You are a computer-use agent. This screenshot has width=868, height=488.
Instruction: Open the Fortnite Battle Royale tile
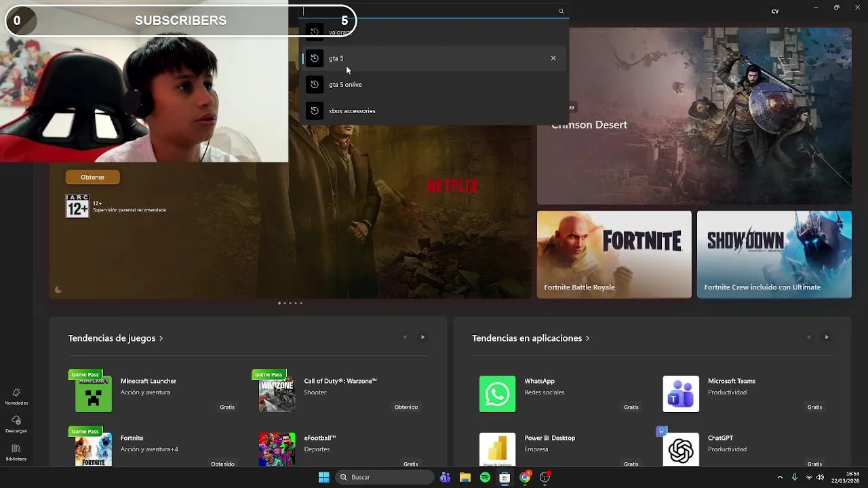(614, 254)
